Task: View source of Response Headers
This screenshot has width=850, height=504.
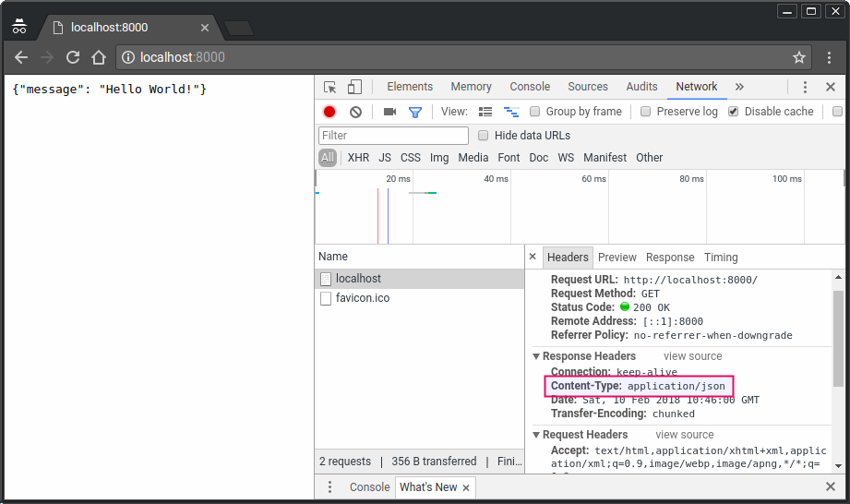Action: tap(693, 356)
